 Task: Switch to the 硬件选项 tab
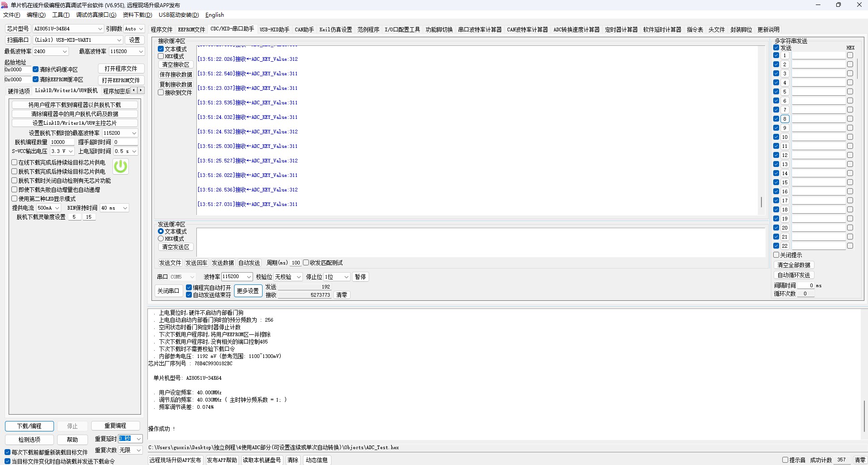(19, 91)
